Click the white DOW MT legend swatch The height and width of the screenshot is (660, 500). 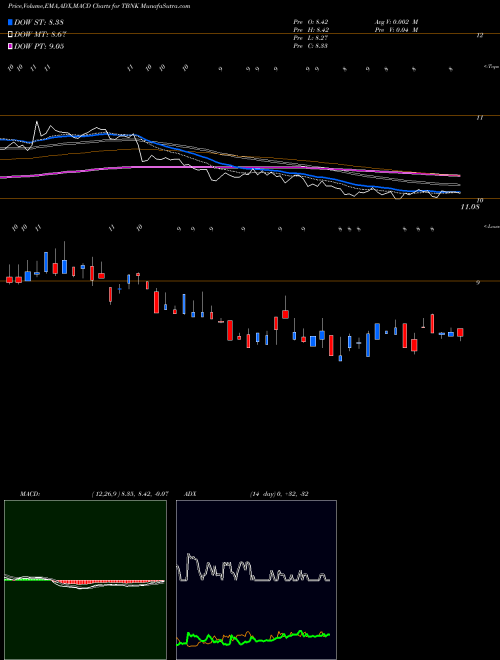coord(10,35)
